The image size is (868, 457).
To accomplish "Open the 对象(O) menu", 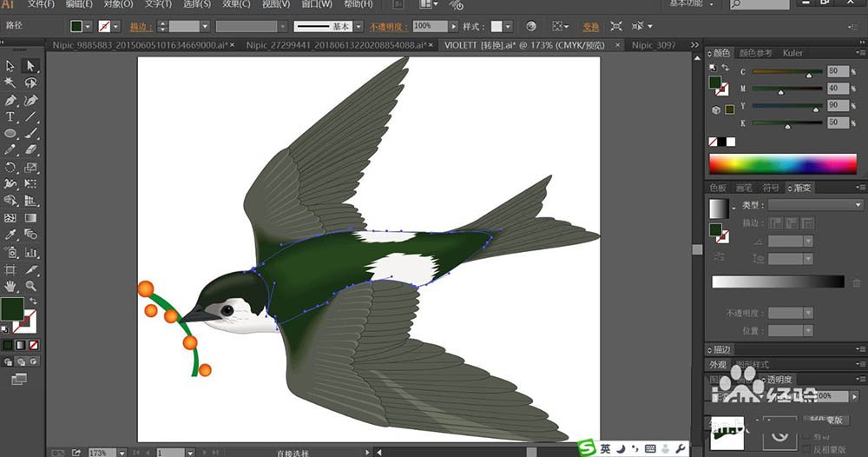I will [118, 3].
